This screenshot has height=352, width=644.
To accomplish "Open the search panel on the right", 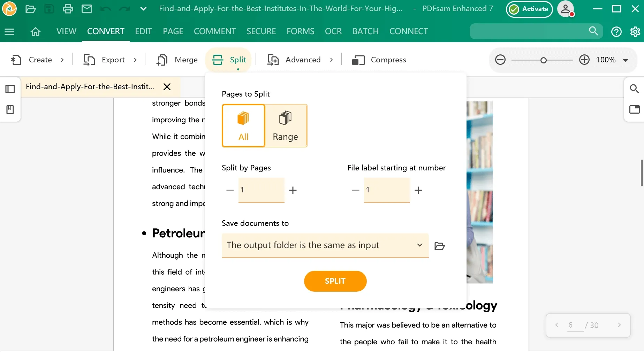I will point(634,89).
